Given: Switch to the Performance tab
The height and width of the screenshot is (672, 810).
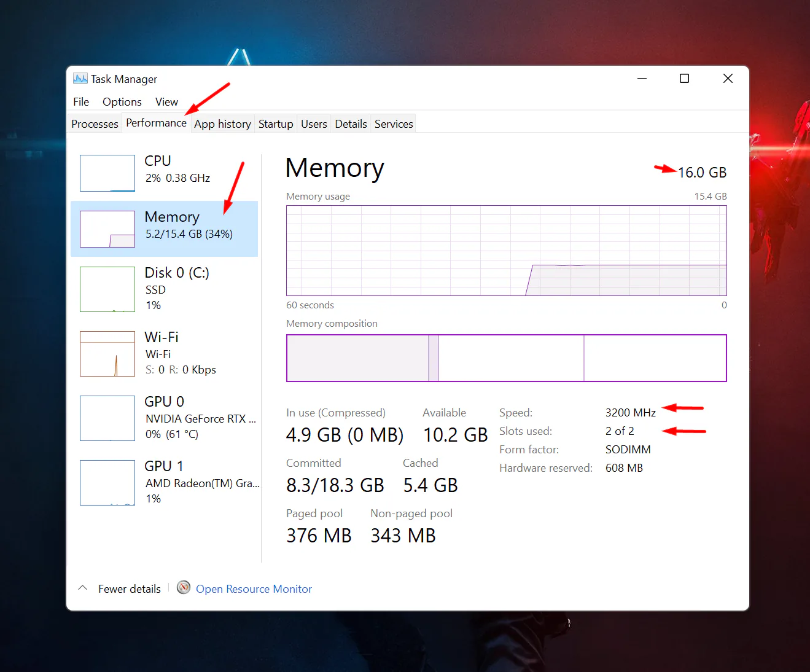Looking at the screenshot, I should click(x=156, y=123).
